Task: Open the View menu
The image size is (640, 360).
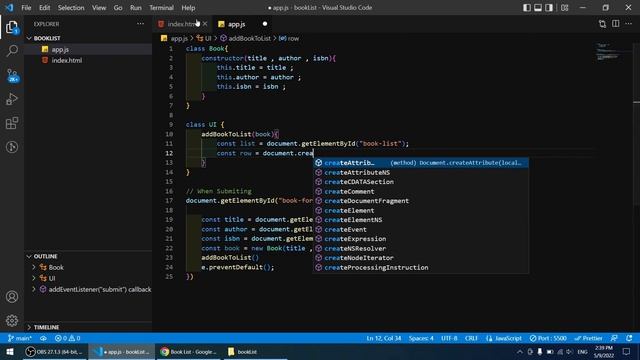Action: [x=99, y=7]
